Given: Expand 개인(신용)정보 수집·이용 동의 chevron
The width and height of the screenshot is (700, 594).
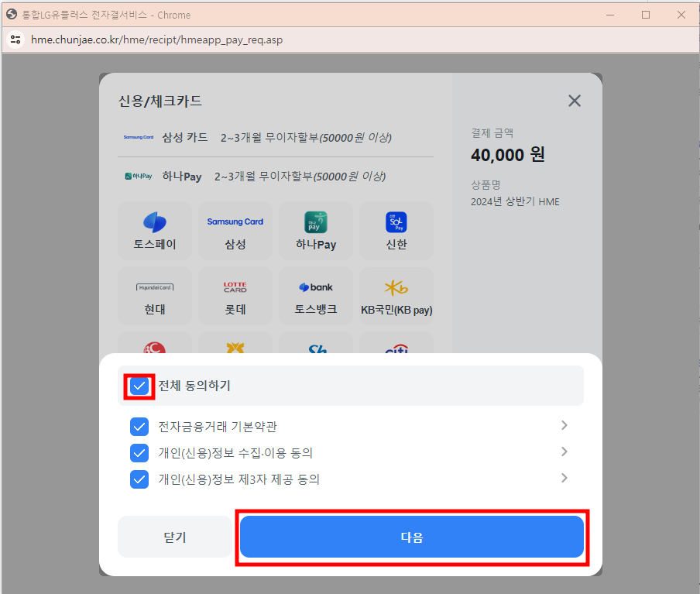Looking at the screenshot, I should (x=564, y=452).
